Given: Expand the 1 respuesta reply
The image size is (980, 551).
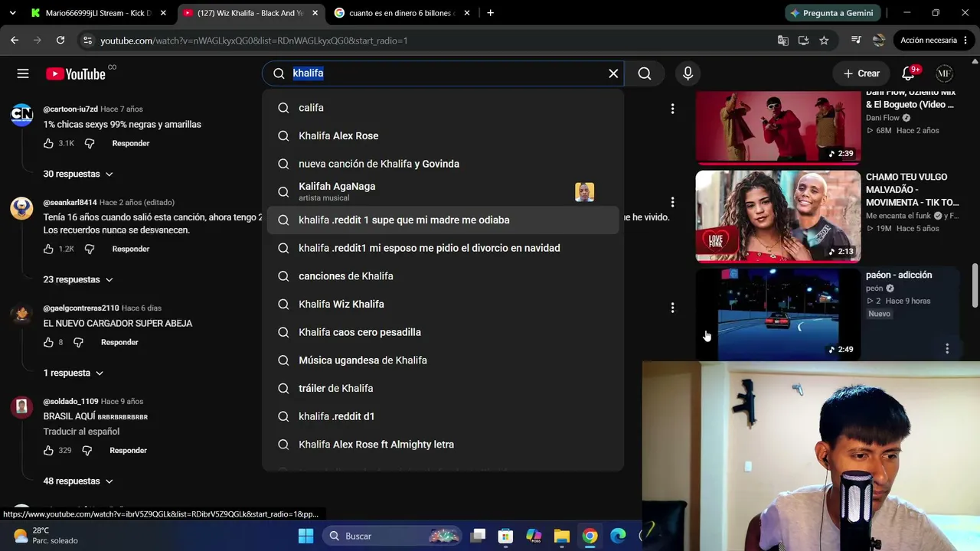Looking at the screenshot, I should [73, 373].
